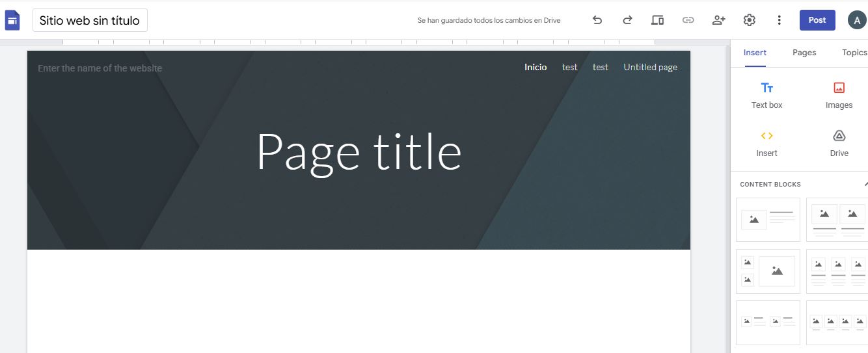868x353 pixels.
Task: Add four-image row content block
Action: (838, 322)
